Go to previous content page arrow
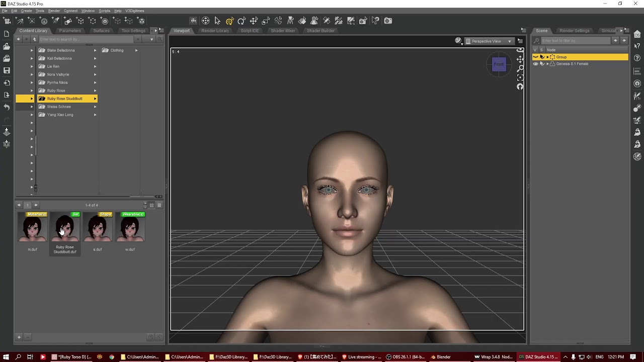Screen dimensions: 644x362 tap(19, 205)
